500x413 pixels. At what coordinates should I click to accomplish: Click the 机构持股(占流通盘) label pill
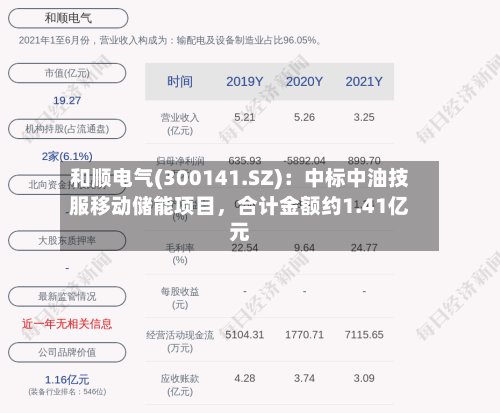[x=67, y=129]
